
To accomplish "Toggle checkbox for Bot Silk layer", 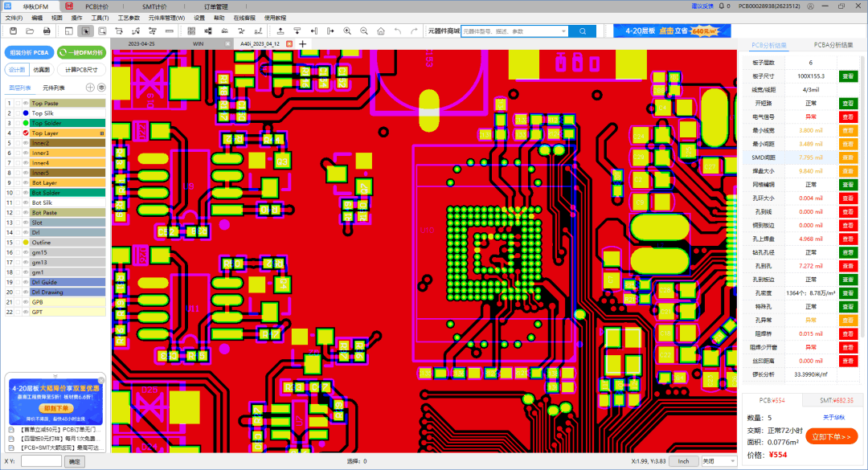I will coord(18,202).
